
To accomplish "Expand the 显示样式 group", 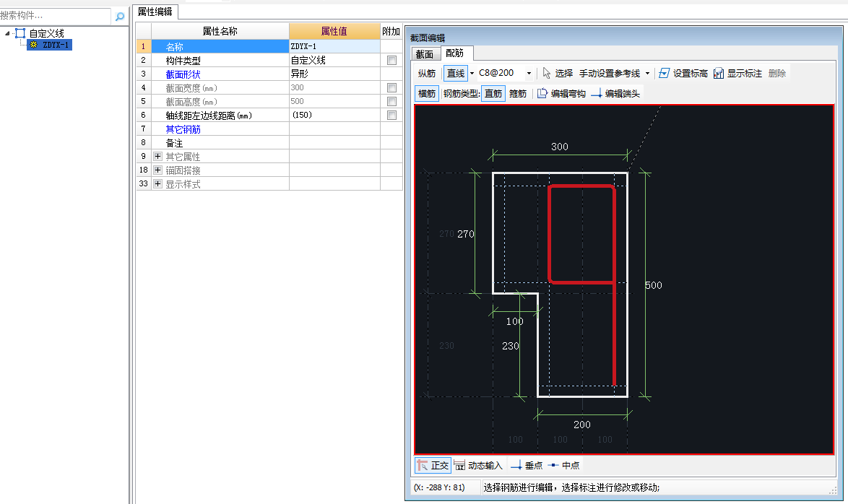I will pyautogui.click(x=157, y=184).
